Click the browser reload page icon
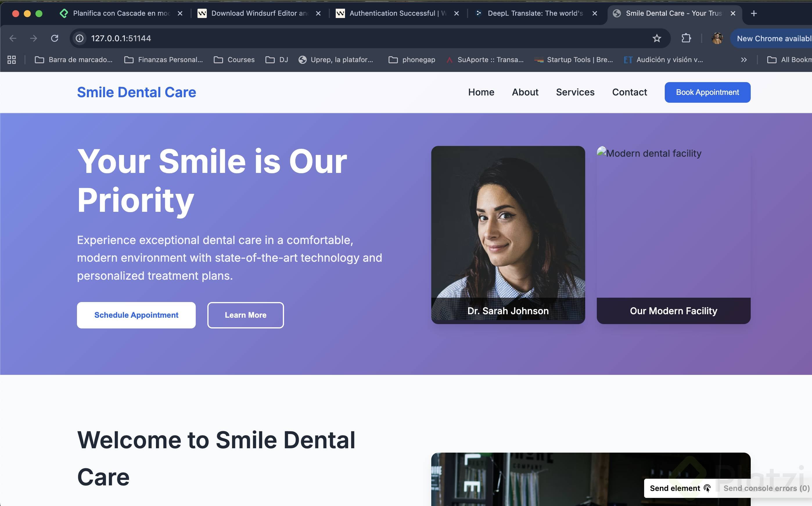812x506 pixels. click(x=55, y=39)
